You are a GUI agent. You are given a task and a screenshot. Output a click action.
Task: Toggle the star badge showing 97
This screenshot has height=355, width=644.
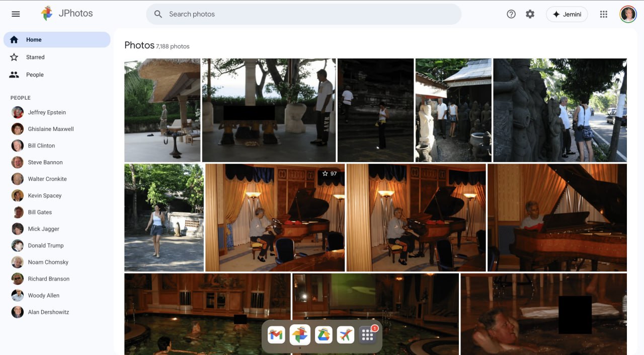point(330,174)
